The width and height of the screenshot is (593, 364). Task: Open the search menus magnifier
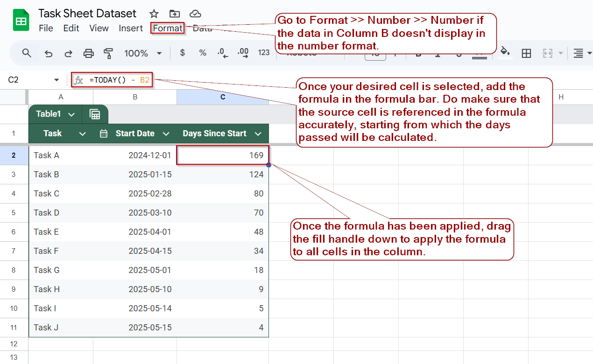tap(27, 53)
